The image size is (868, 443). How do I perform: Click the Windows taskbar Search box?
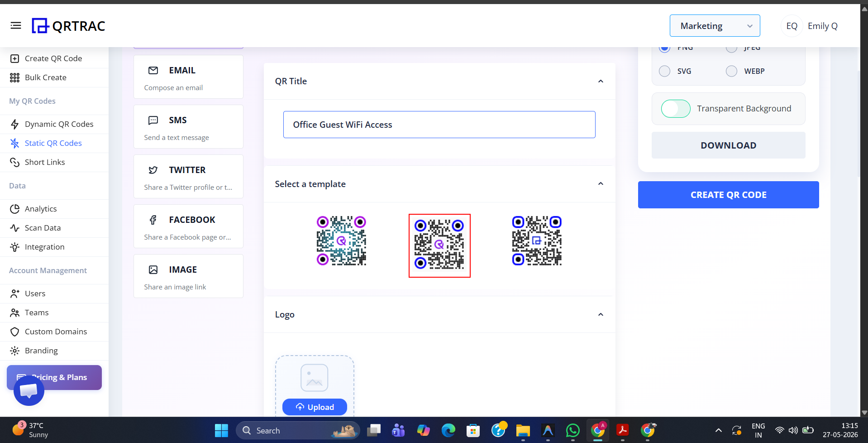pyautogui.click(x=298, y=430)
